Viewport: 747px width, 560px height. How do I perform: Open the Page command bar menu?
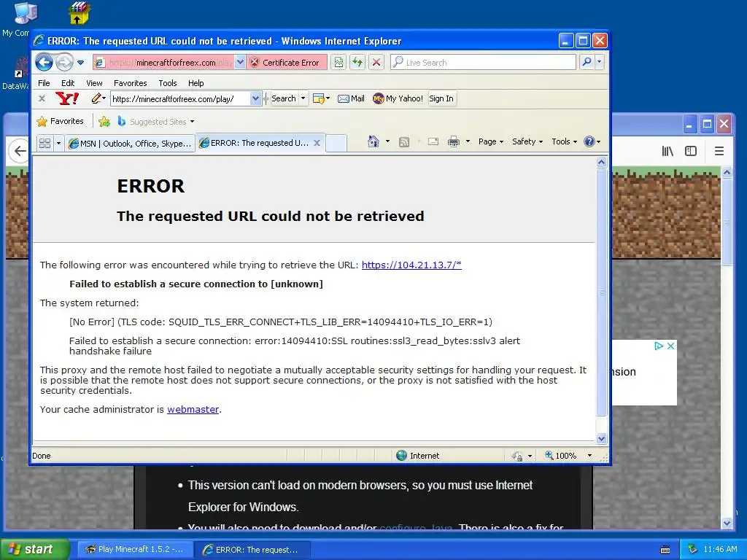coord(491,141)
